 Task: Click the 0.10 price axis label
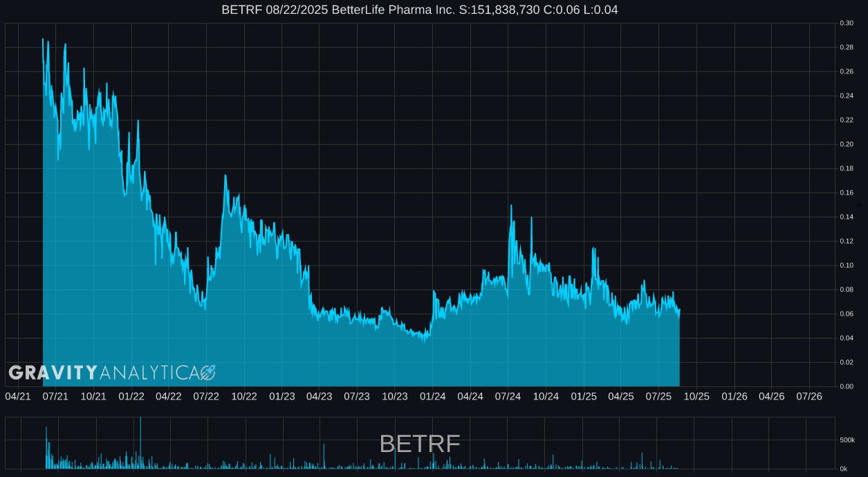pos(847,265)
